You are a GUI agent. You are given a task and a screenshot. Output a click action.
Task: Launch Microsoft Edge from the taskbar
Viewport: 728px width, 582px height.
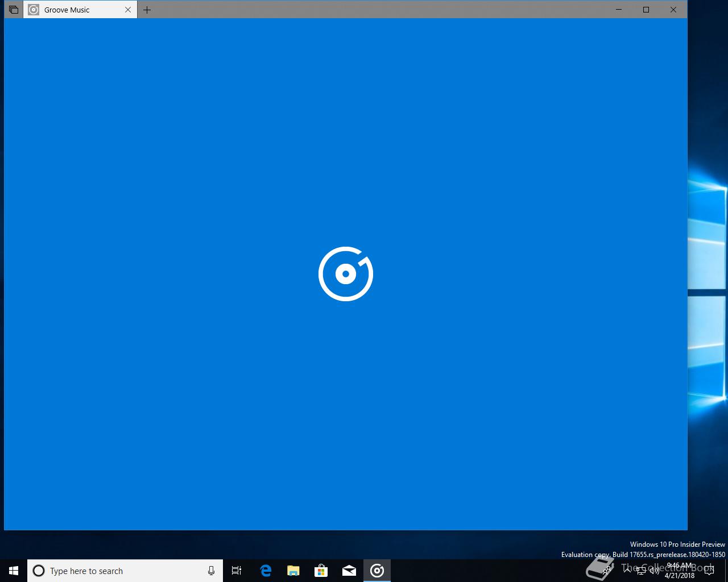(266, 571)
